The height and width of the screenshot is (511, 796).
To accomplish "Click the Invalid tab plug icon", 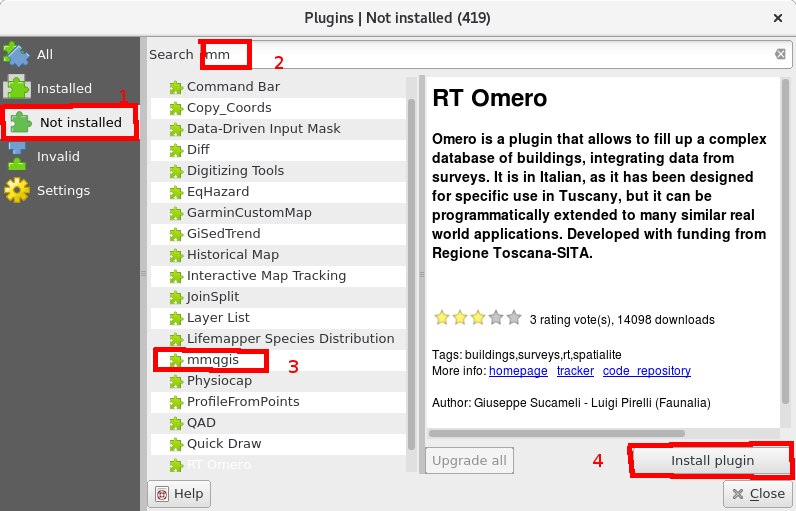I will (17, 156).
